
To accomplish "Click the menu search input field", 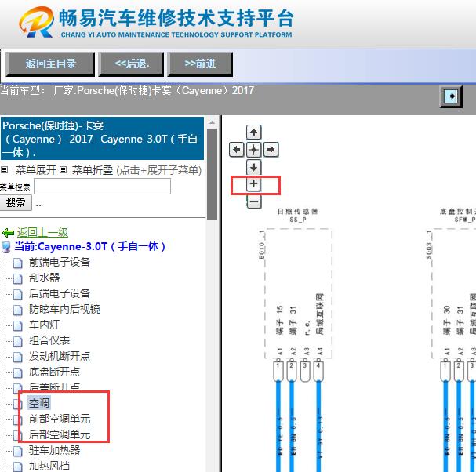I will point(102,187).
